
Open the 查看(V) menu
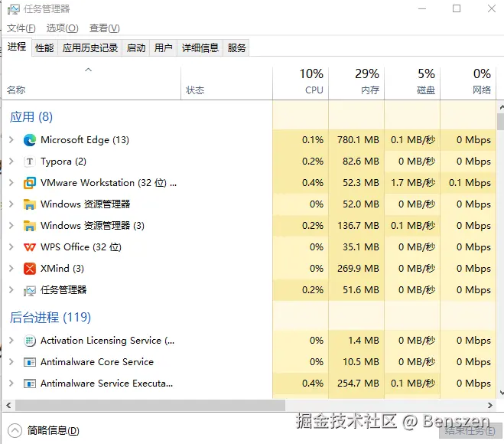tap(105, 28)
